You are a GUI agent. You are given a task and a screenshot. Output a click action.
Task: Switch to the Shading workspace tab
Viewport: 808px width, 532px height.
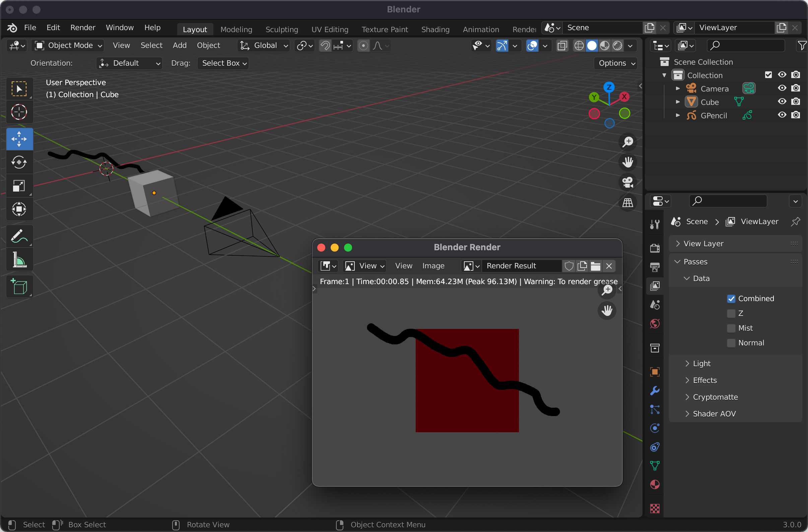[435, 29]
